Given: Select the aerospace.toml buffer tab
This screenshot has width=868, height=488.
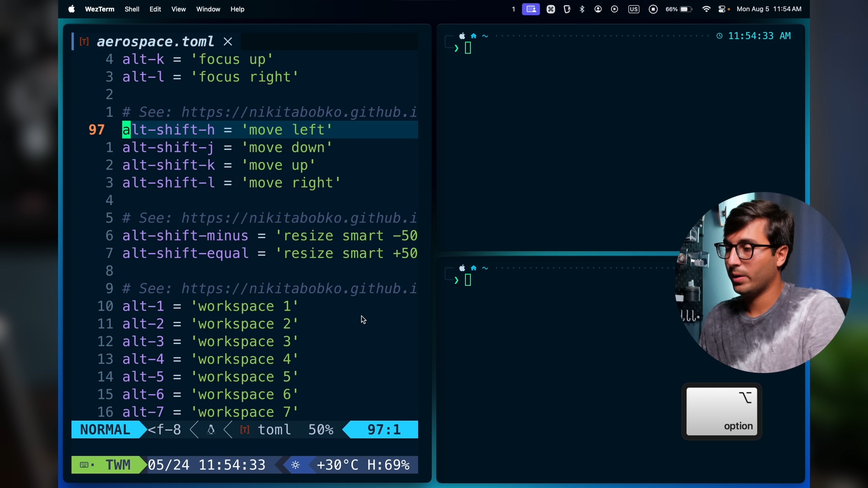Looking at the screenshot, I should coord(155,42).
